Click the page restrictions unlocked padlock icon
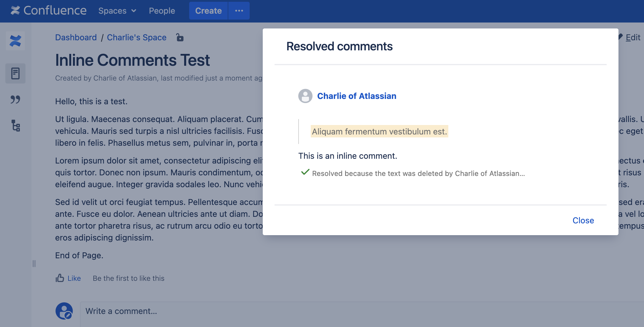 (180, 38)
